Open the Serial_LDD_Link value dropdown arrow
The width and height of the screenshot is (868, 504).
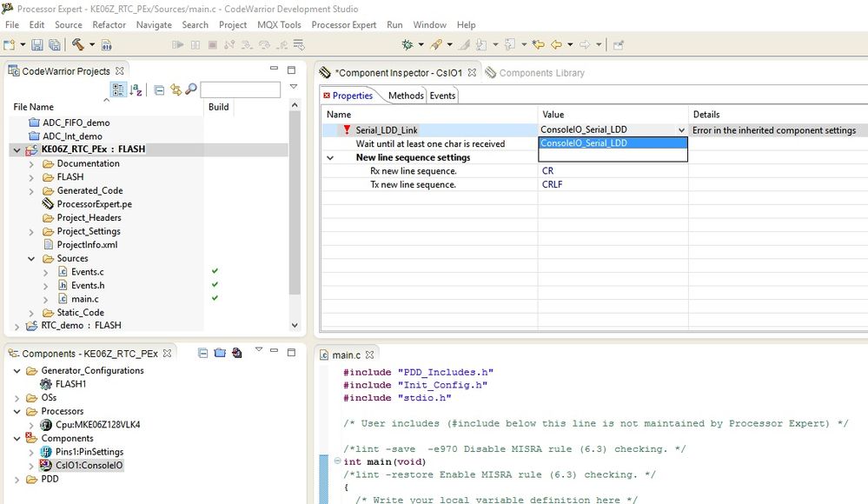[x=680, y=130]
